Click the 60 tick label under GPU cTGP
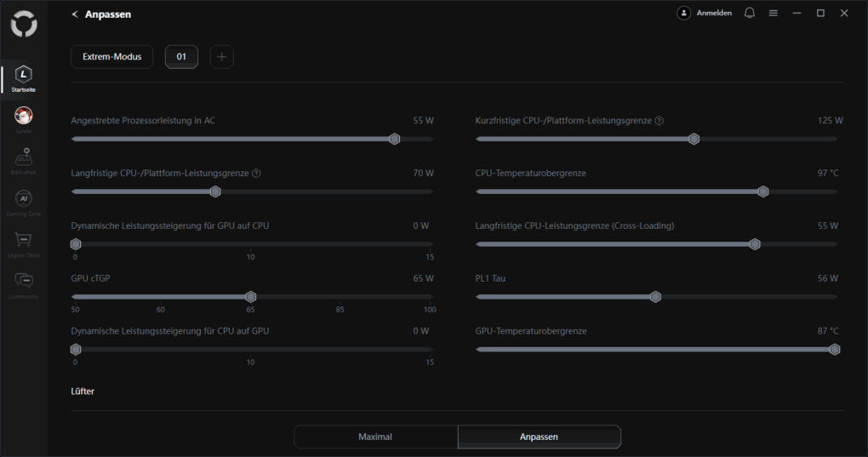 [x=161, y=309]
